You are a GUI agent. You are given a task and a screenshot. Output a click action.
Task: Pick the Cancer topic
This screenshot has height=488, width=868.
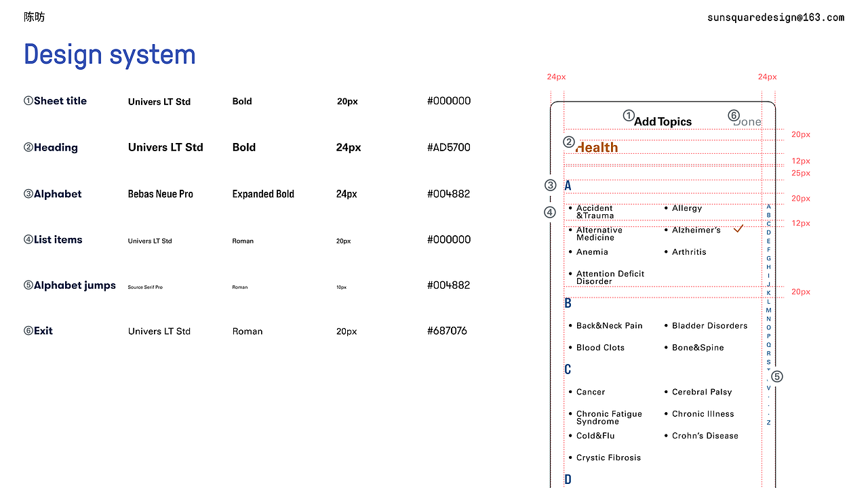tap(591, 392)
